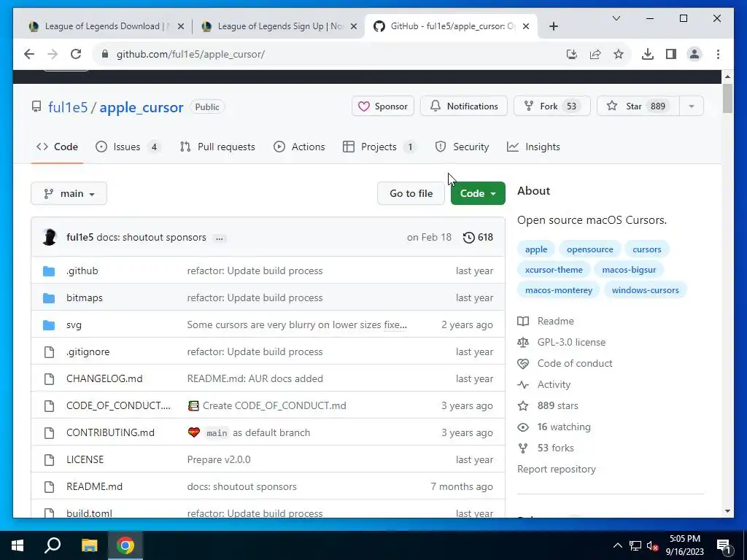Open Chrome downloads icon

coord(648,54)
